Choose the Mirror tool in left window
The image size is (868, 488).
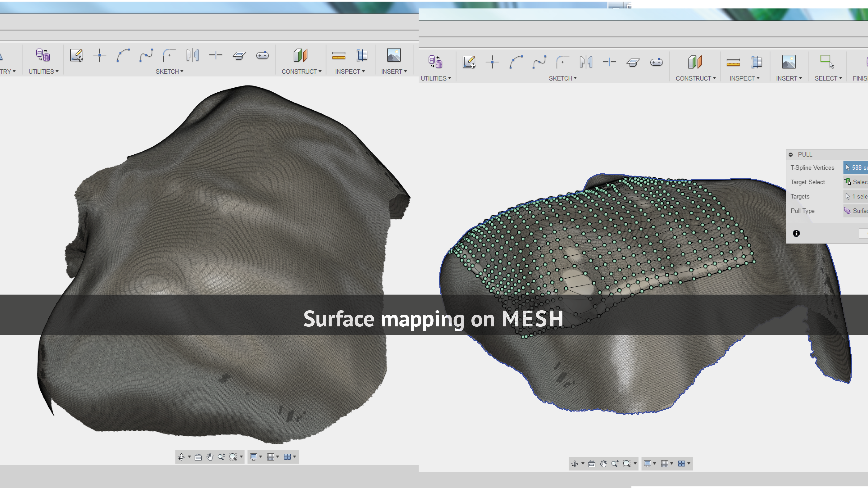(192, 55)
